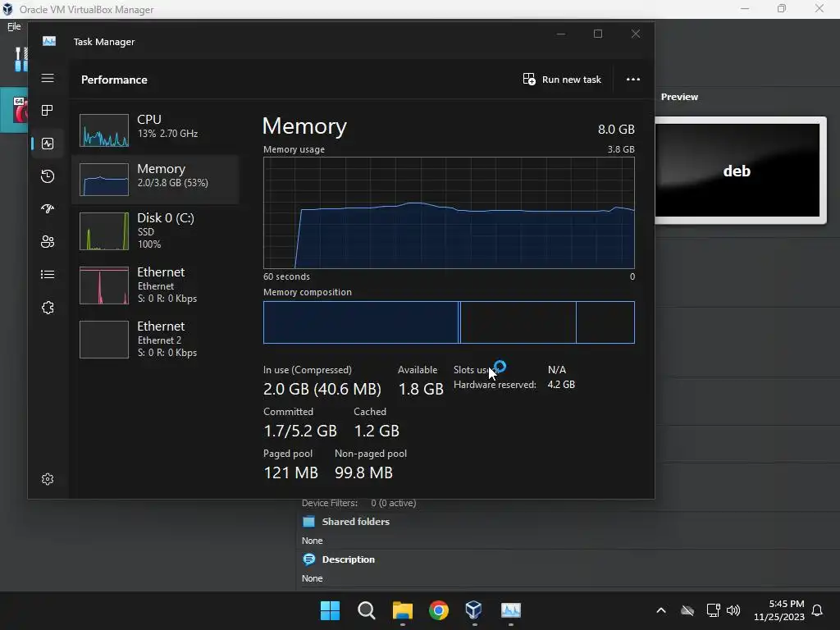The height and width of the screenshot is (630, 840).
Task: Click CPU usage mini graph thumbnail
Action: click(x=104, y=130)
